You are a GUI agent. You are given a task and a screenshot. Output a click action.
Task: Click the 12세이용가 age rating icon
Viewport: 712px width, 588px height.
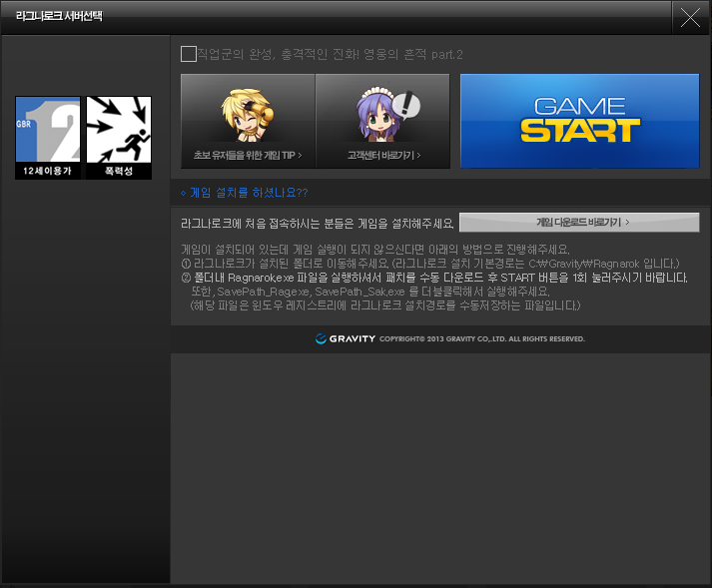click(x=47, y=137)
